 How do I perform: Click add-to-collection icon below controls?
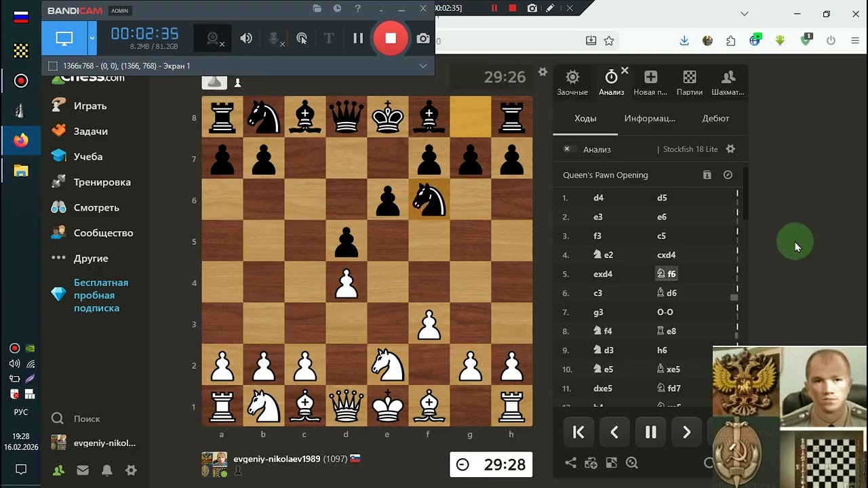coord(591,463)
